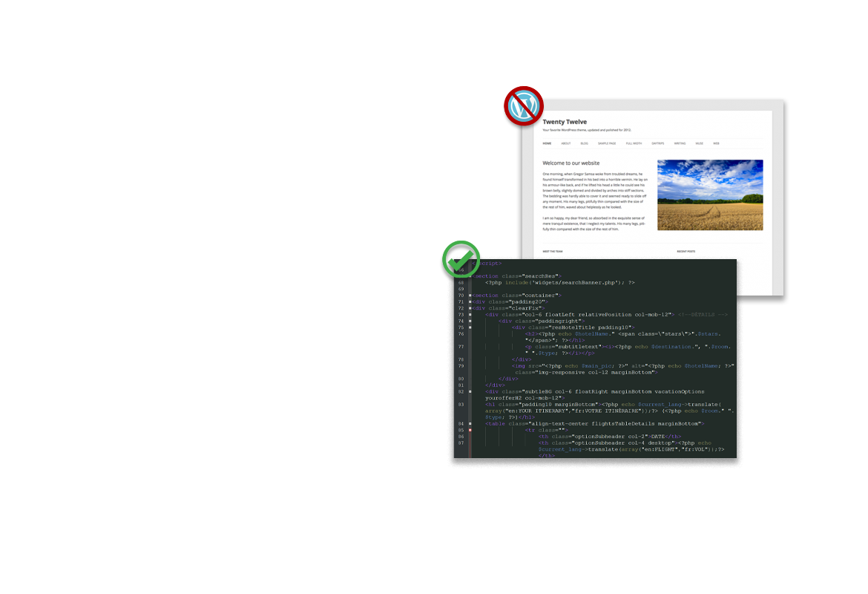The width and height of the screenshot is (868, 594).
Task: Click the MUSE navigation item
Action: 700,143
